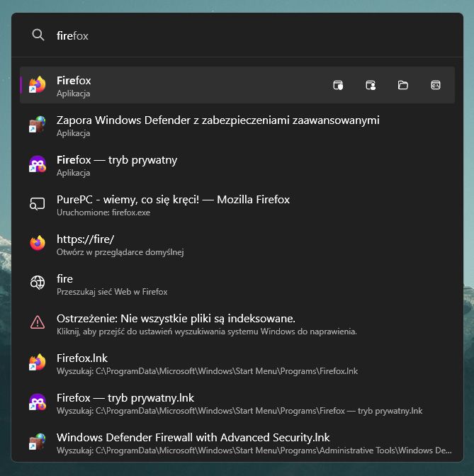Run Firefox as administrator icon
This screenshot has width=474, height=476.
(x=338, y=85)
